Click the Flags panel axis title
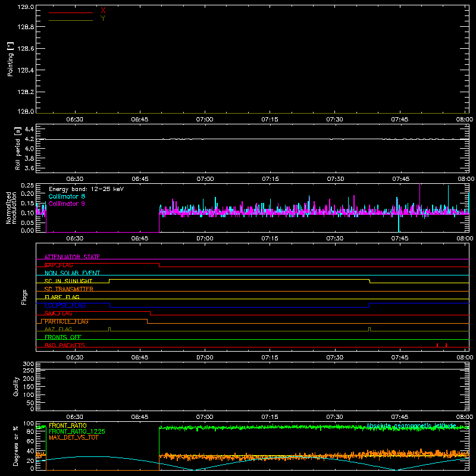The image size is (476, 476). [x=24, y=297]
